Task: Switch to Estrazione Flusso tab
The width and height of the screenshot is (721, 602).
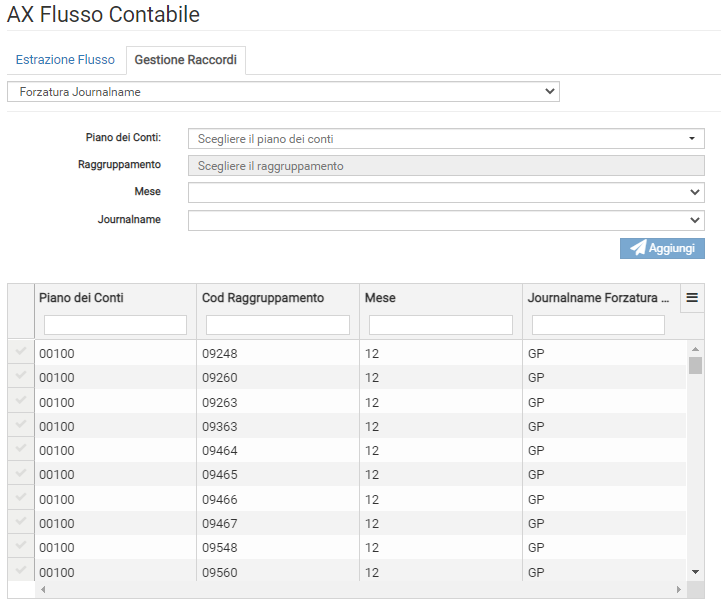Action: pos(65,60)
